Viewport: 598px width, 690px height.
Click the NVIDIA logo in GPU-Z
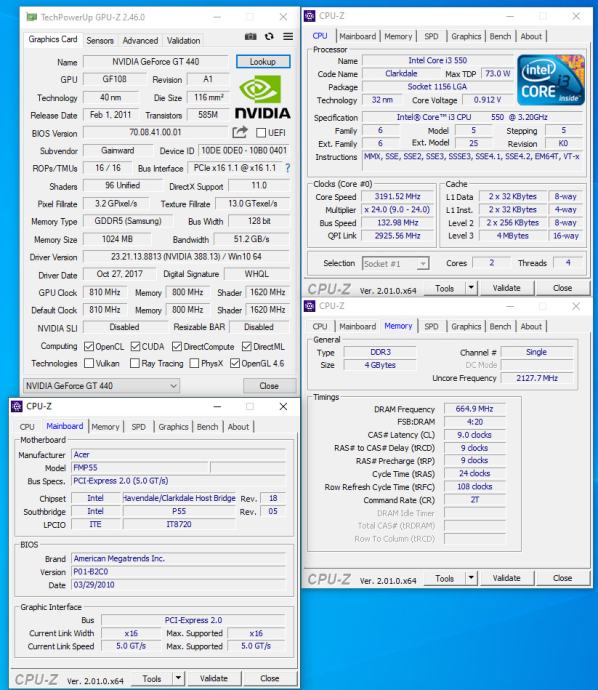coord(262,97)
